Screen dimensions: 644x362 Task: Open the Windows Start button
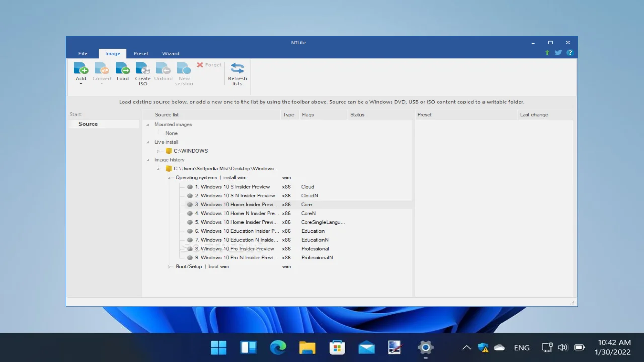(219, 347)
